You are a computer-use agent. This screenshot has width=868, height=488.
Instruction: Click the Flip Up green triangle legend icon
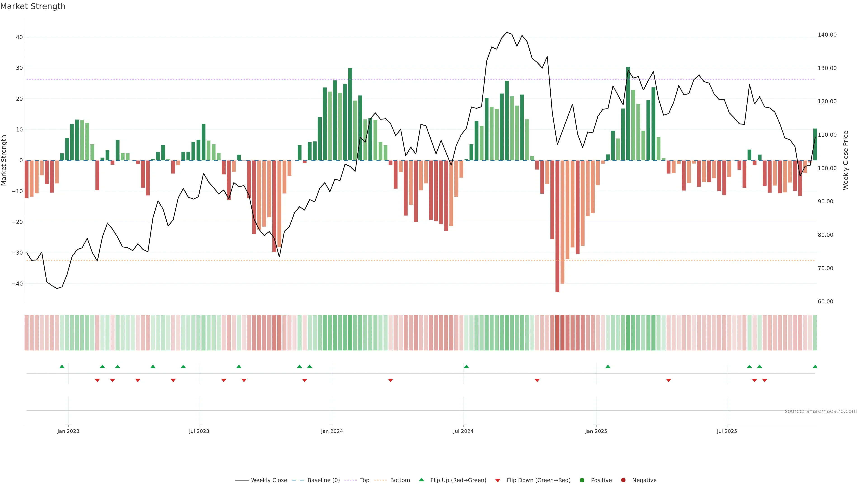(x=421, y=480)
